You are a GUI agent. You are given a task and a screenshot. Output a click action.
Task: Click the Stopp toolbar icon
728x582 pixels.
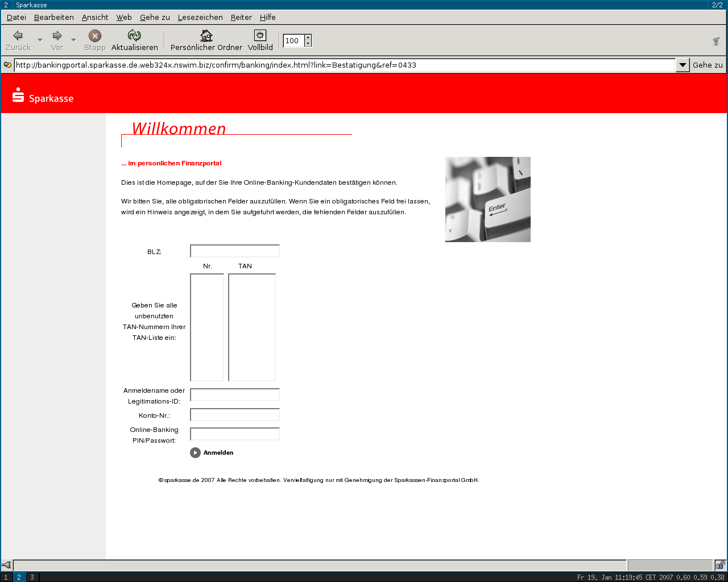[95, 36]
